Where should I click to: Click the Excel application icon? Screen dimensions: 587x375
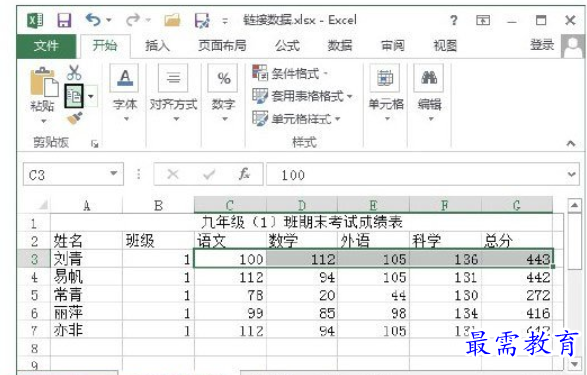coord(36,20)
